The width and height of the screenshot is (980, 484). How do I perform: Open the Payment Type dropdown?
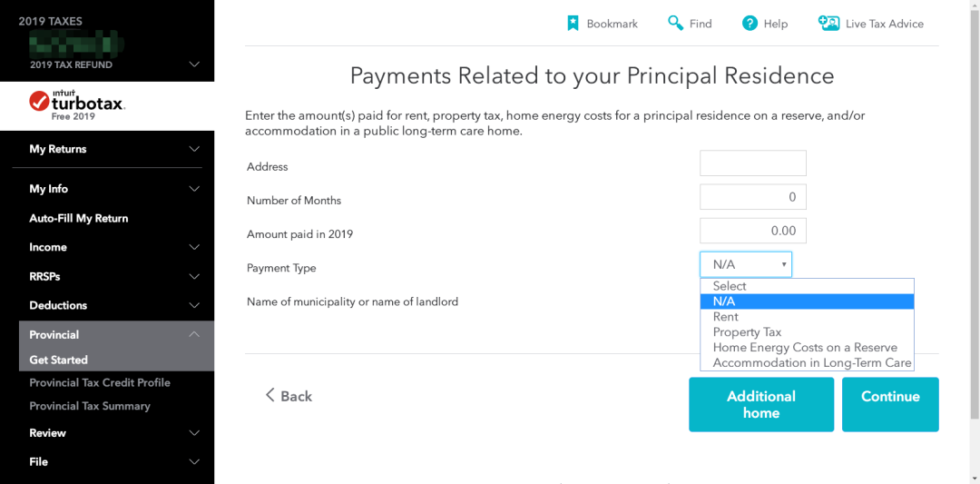coord(746,264)
